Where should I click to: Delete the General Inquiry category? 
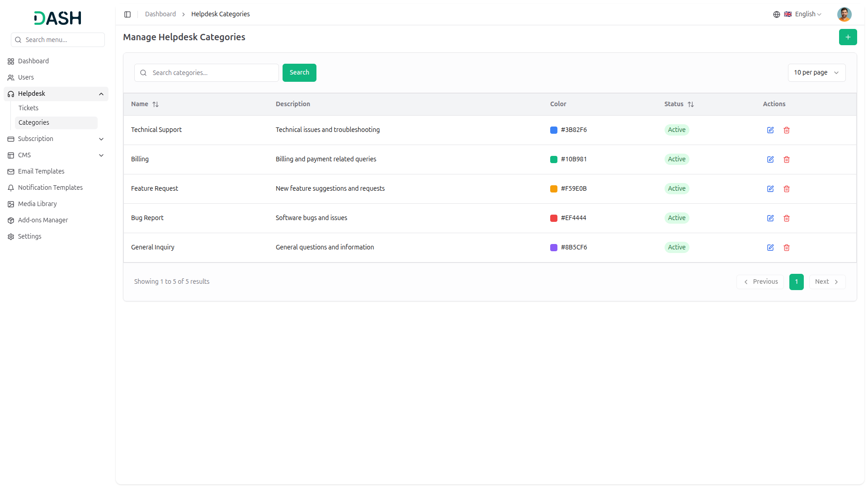pos(787,248)
